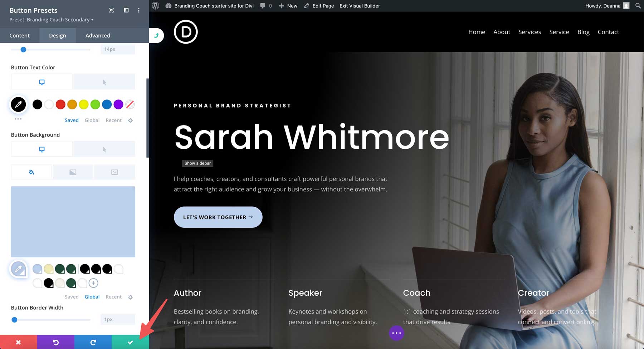The image size is (644, 349).
Task: Switch Button Background to hover state
Action: point(104,149)
